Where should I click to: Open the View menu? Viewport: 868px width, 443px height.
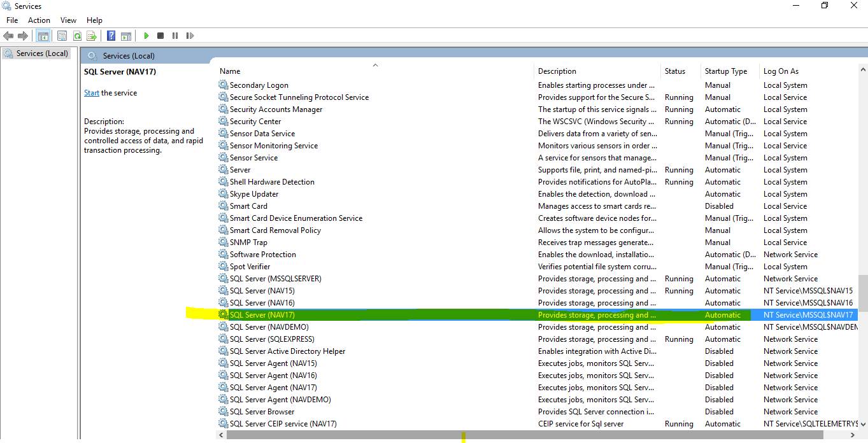click(68, 20)
